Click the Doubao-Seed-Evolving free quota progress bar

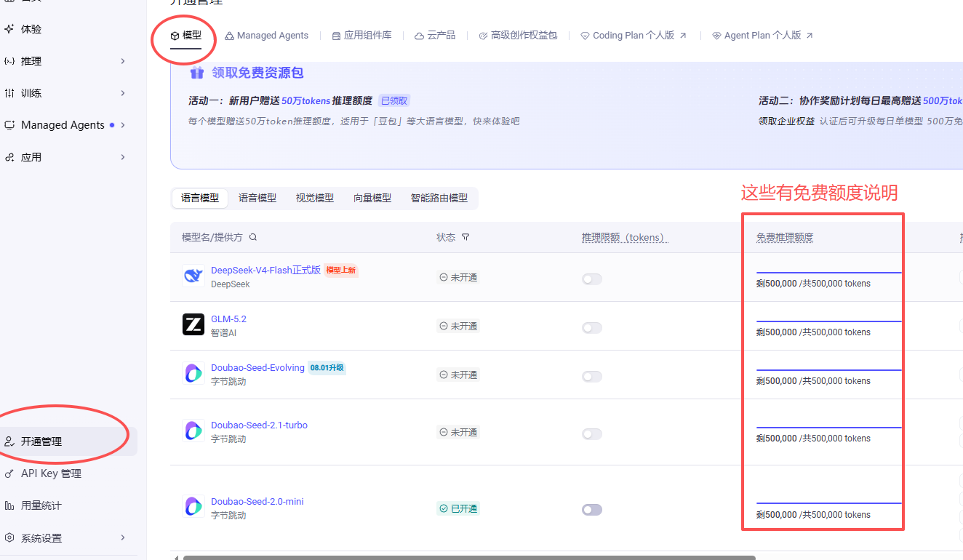click(x=829, y=370)
